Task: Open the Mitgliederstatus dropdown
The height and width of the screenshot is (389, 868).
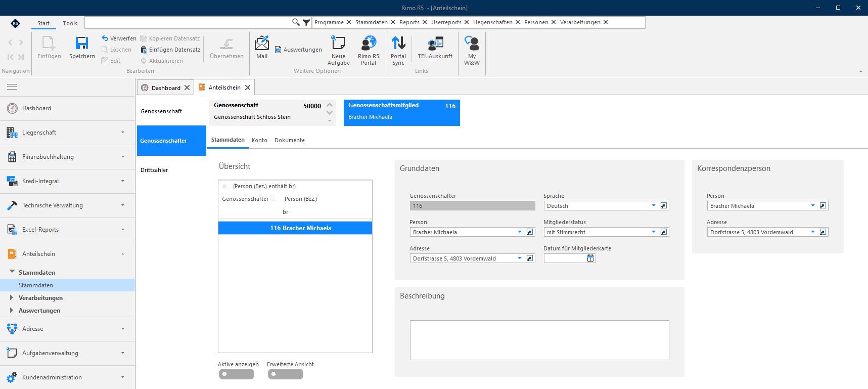Action: click(654, 232)
